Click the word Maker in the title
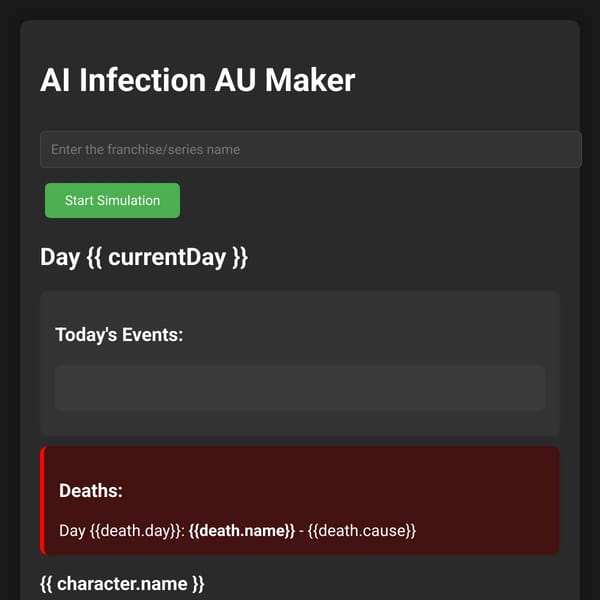The image size is (600, 600). pyautogui.click(x=310, y=80)
